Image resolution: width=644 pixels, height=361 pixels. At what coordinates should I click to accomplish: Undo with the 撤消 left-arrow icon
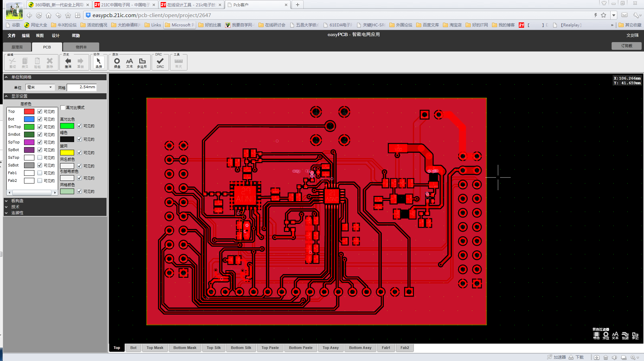coord(68,62)
